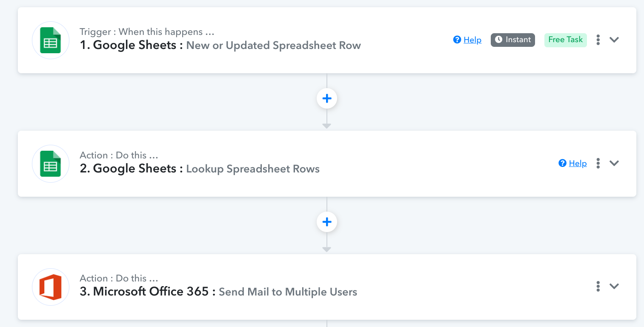Open three-dot menu for Microsoft Office 365 step

pyautogui.click(x=598, y=286)
